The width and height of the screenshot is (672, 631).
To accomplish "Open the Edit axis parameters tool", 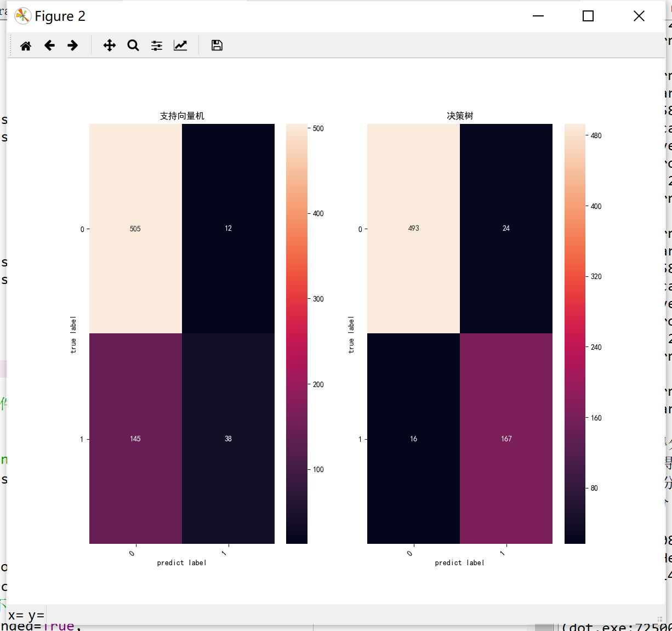I will pyautogui.click(x=180, y=46).
